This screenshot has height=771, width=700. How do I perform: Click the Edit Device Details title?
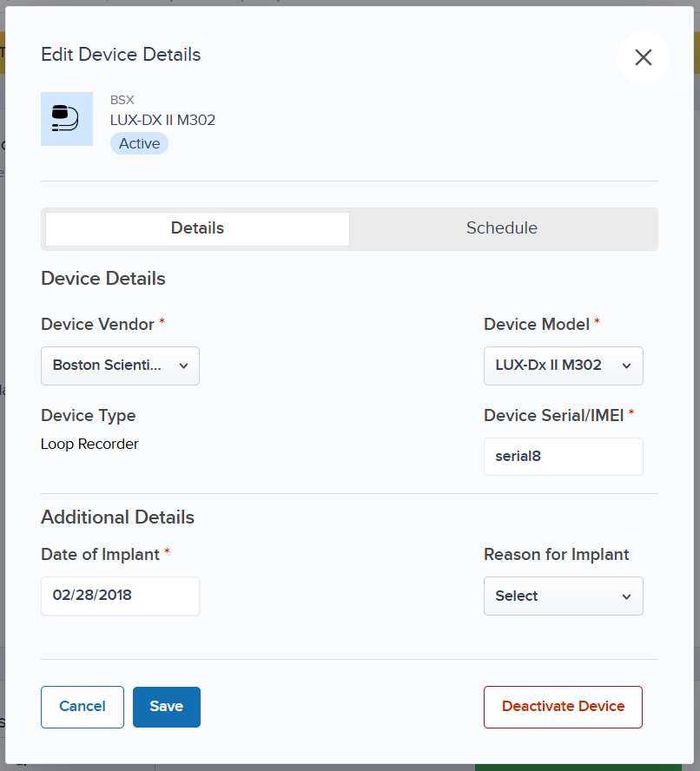[x=121, y=55]
